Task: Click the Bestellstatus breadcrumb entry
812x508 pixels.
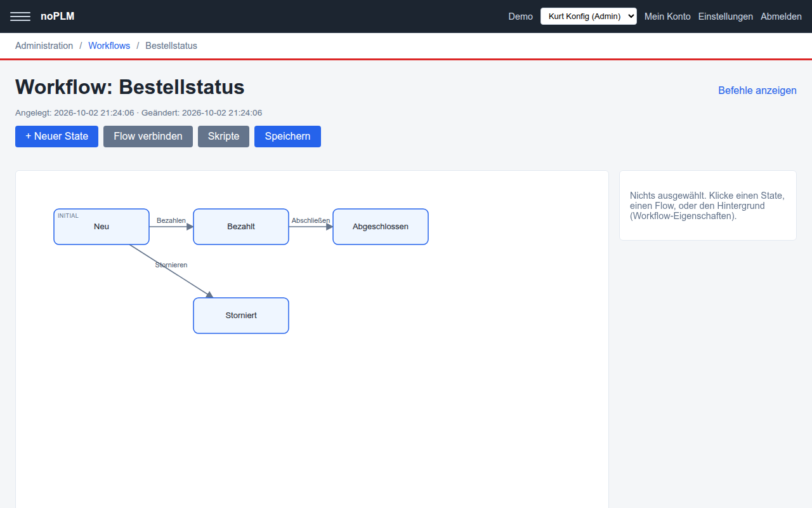Action: (x=171, y=46)
